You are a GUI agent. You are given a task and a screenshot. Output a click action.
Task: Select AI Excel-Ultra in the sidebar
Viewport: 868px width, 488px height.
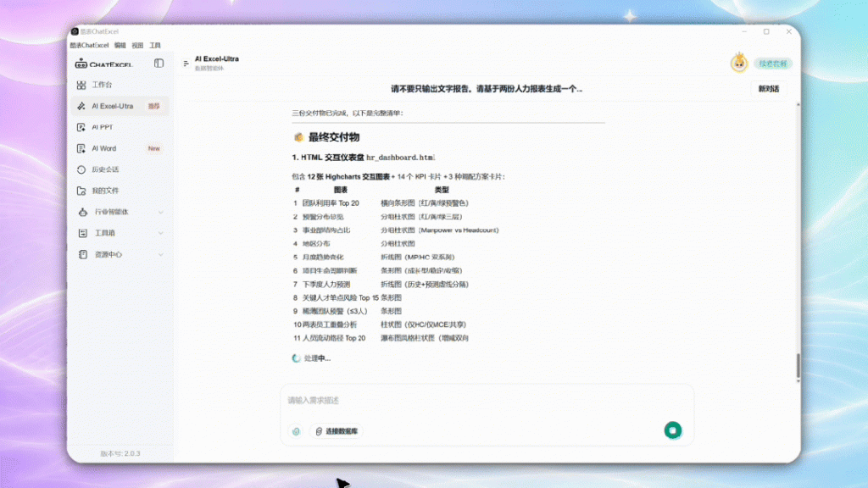coord(120,106)
